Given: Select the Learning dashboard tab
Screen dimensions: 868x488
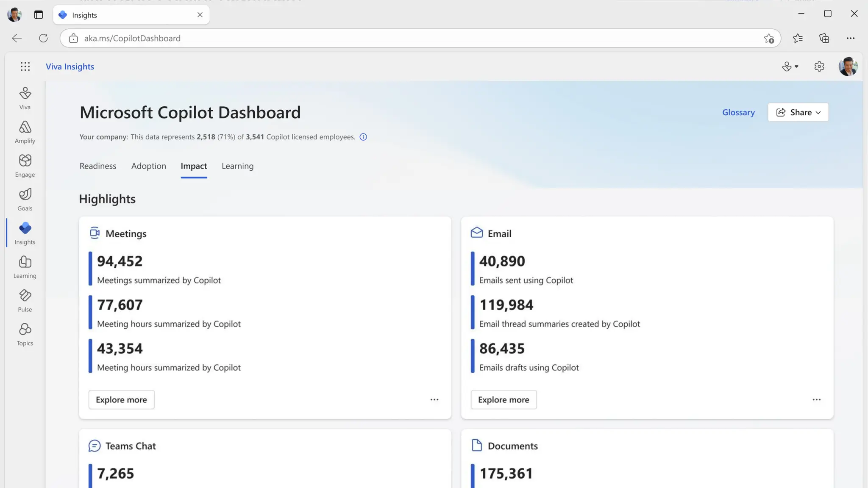Looking at the screenshot, I should pos(237,166).
